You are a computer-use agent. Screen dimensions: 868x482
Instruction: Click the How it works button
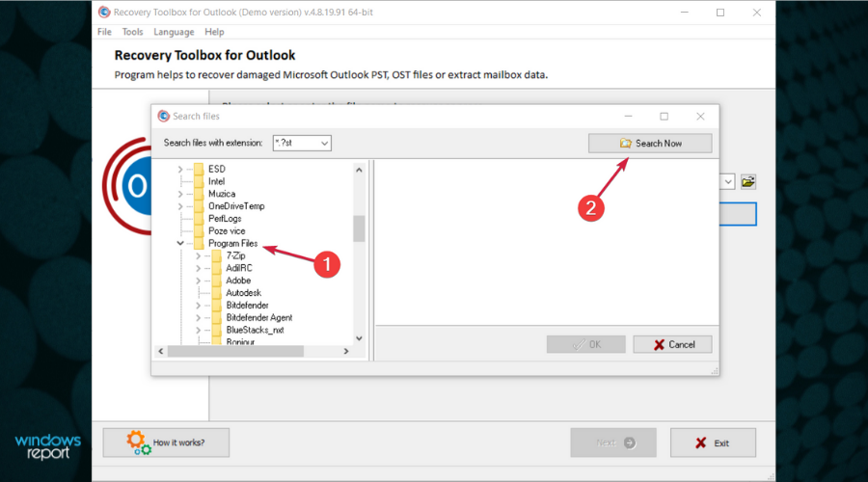(166, 442)
